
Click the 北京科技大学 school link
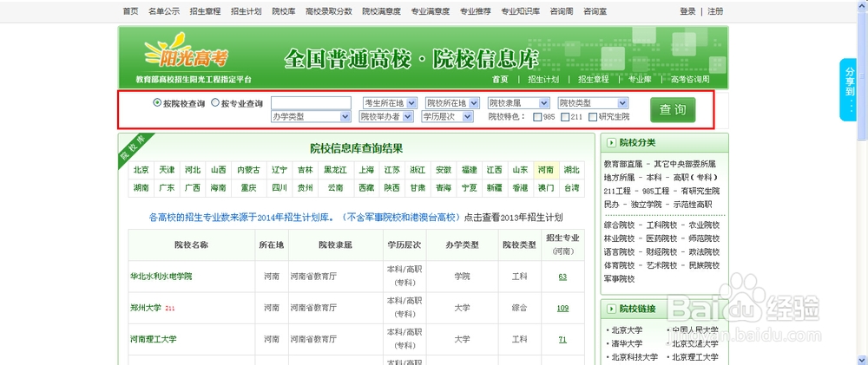point(635,357)
